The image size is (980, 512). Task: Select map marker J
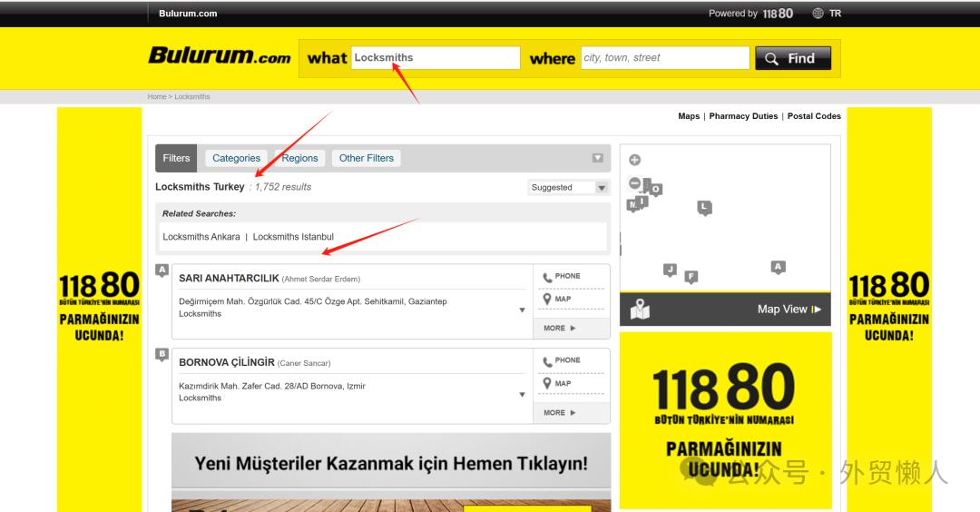click(x=670, y=270)
